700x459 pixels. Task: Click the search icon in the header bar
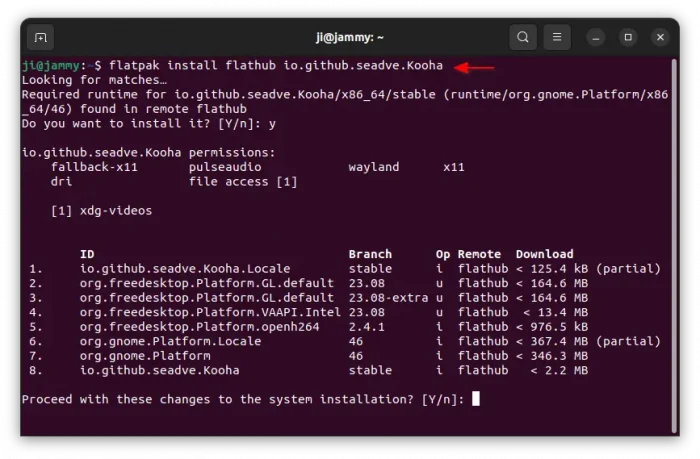click(x=523, y=38)
